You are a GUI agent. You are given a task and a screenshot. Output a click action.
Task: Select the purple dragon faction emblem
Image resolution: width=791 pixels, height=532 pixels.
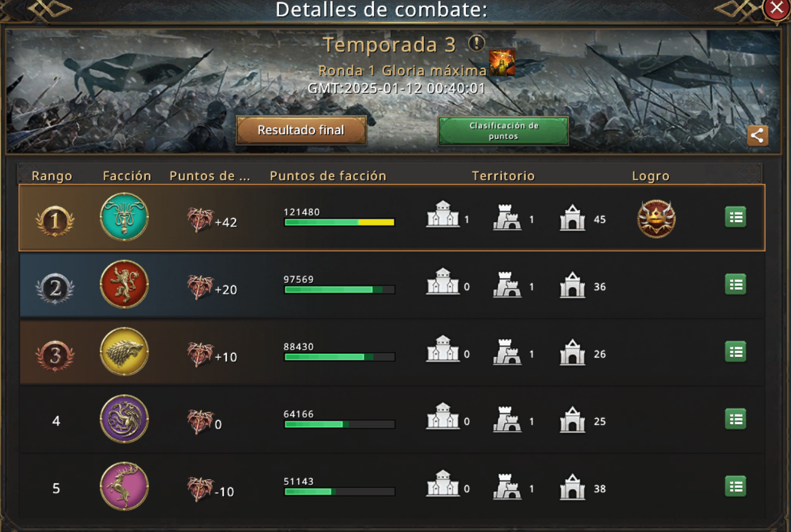124,419
